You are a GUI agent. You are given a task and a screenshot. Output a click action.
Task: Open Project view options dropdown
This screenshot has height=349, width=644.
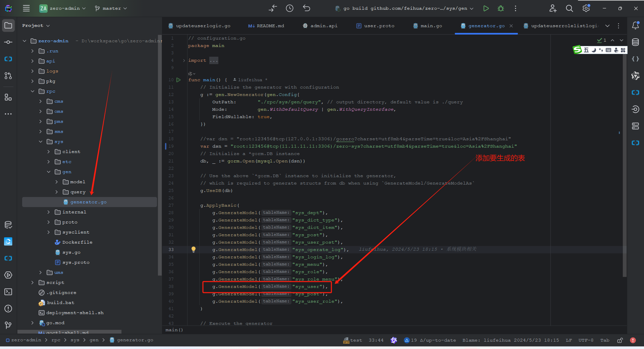coord(36,26)
